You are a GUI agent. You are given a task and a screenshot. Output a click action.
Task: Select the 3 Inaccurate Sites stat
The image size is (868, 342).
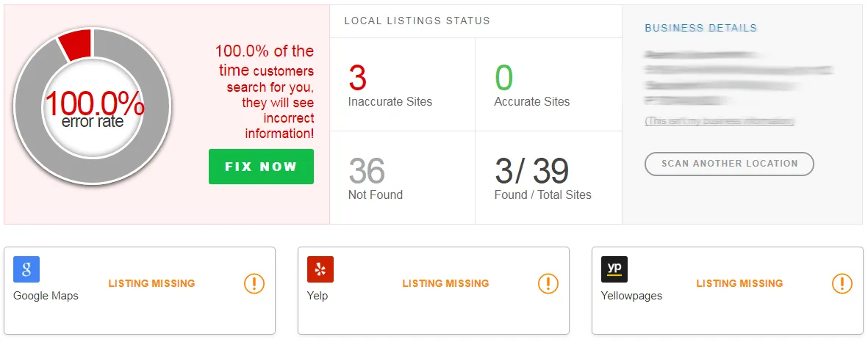pos(390,86)
